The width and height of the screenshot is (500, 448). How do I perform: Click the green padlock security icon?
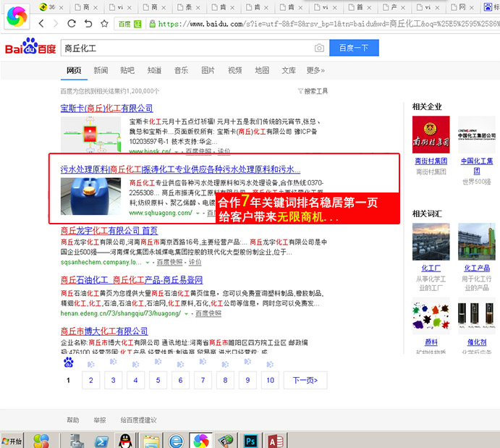coord(153,24)
